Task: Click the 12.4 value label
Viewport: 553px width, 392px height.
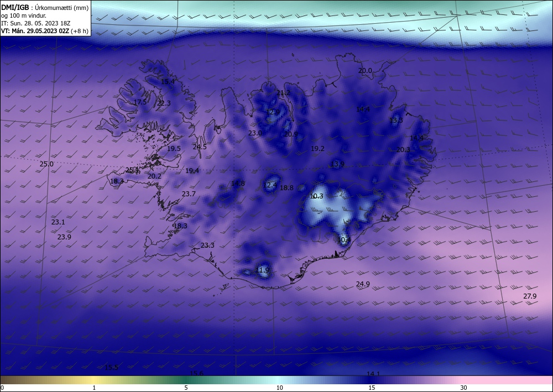Action: tap(270, 185)
